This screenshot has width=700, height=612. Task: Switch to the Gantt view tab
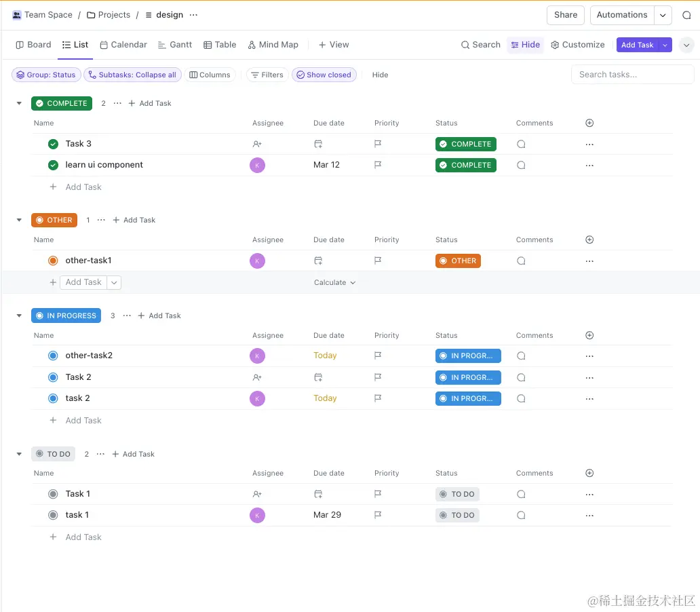175,45
